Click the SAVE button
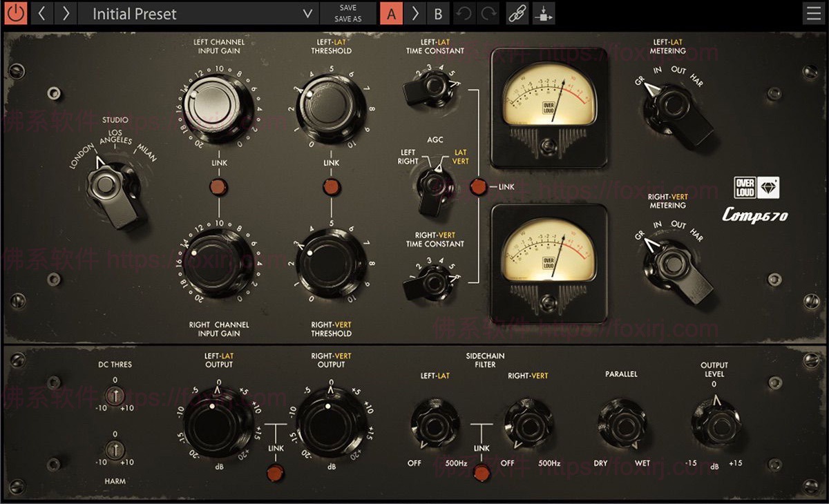Viewport: 829px width, 504px height. [348, 8]
